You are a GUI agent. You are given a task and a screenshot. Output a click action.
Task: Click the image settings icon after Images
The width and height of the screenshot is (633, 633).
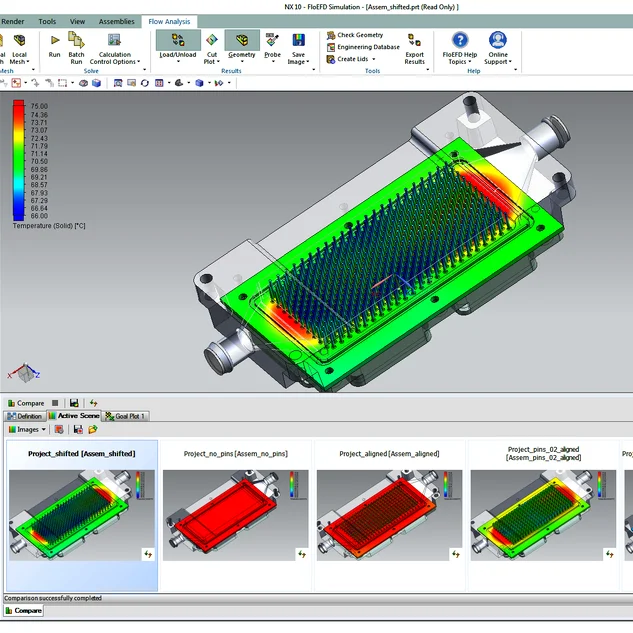tap(59, 430)
